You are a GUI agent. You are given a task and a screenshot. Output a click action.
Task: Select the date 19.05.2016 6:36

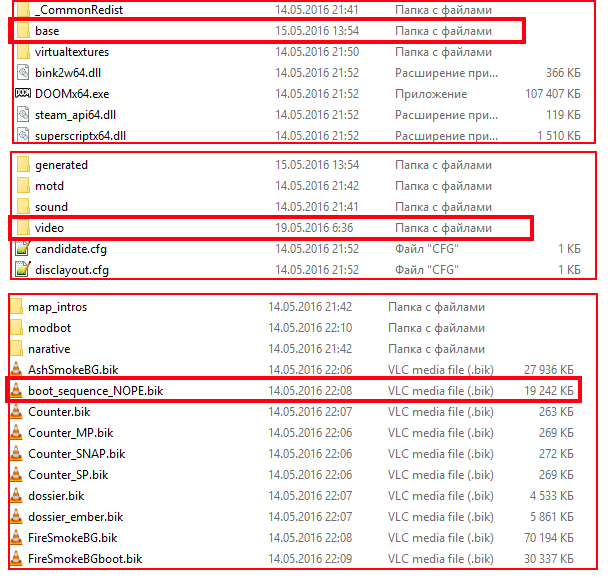click(x=314, y=228)
